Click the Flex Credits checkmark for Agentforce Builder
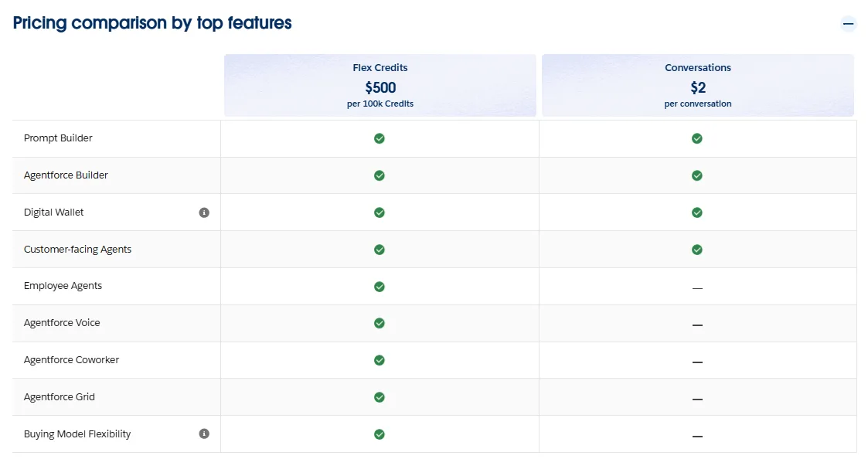Image resolution: width=868 pixels, height=459 pixels. pos(380,175)
